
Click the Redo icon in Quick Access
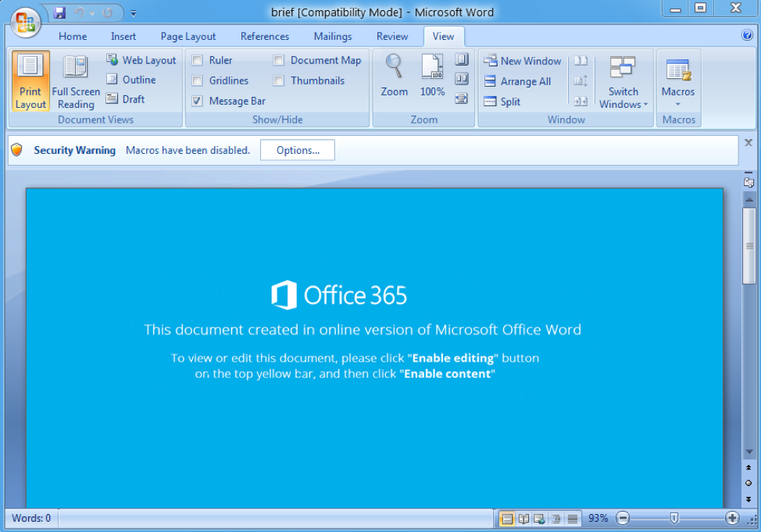click(108, 13)
